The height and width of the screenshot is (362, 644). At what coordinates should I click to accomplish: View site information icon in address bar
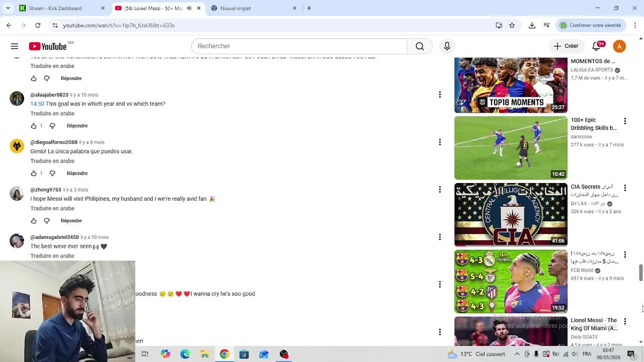click(x=55, y=25)
